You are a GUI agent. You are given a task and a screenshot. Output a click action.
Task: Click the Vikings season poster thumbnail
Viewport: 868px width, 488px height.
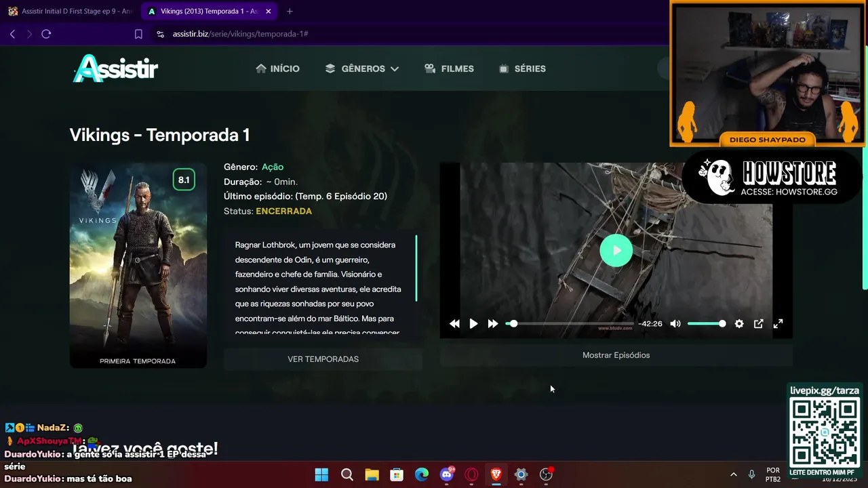pyautogui.click(x=138, y=265)
